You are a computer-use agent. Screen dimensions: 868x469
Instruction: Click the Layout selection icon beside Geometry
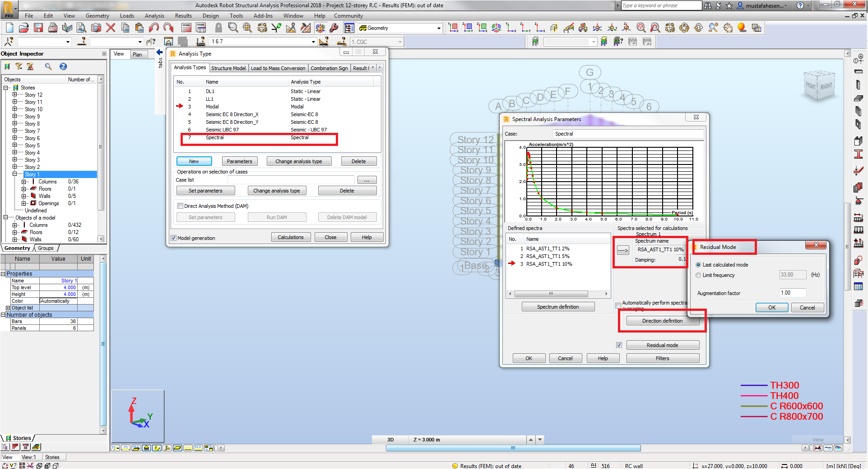(x=349, y=28)
